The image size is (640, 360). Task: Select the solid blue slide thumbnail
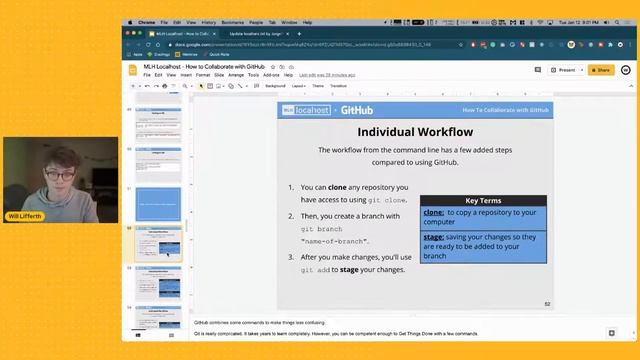click(x=158, y=204)
